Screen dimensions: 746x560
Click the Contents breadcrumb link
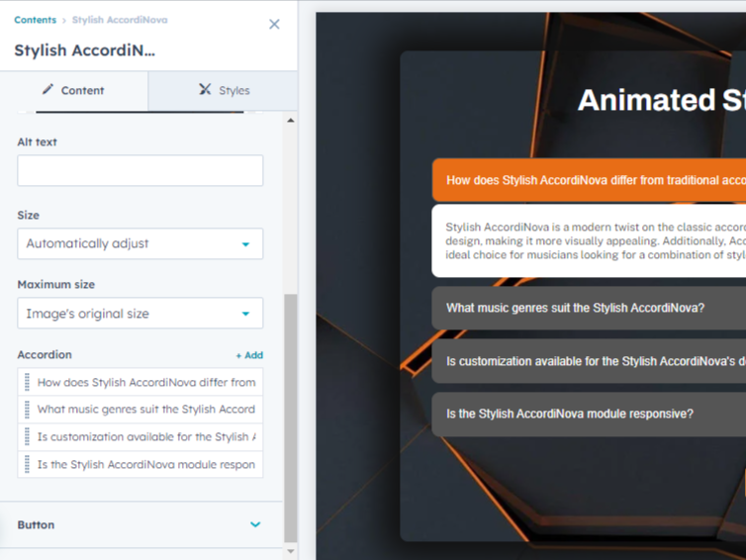35,20
